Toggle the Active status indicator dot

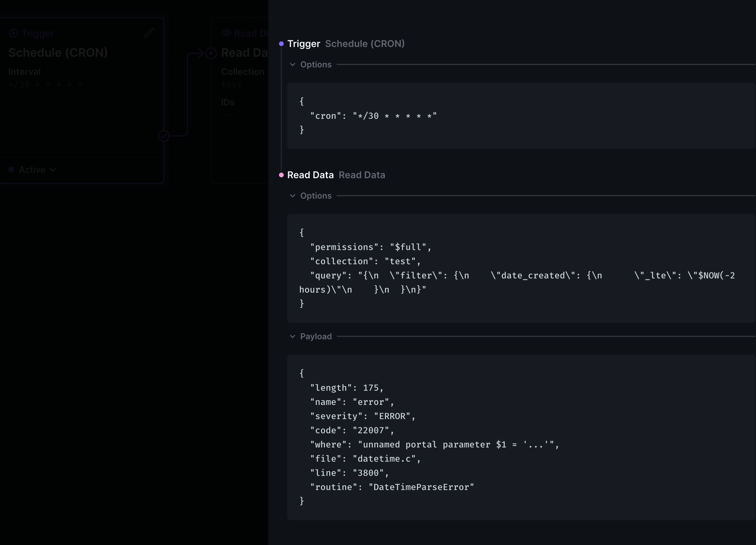[11, 169]
